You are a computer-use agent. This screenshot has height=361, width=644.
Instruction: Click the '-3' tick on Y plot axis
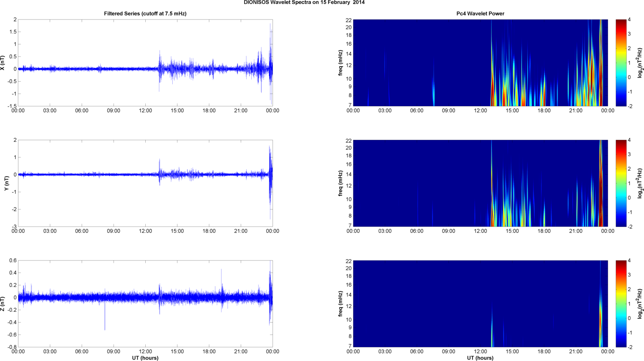point(14,227)
